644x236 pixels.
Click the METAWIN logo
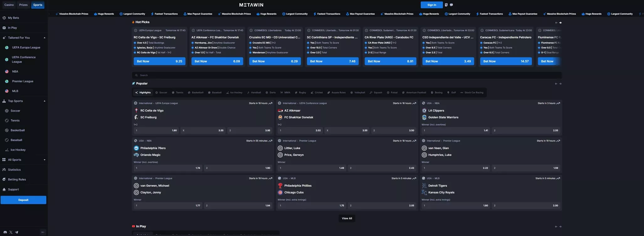coord(251,5)
